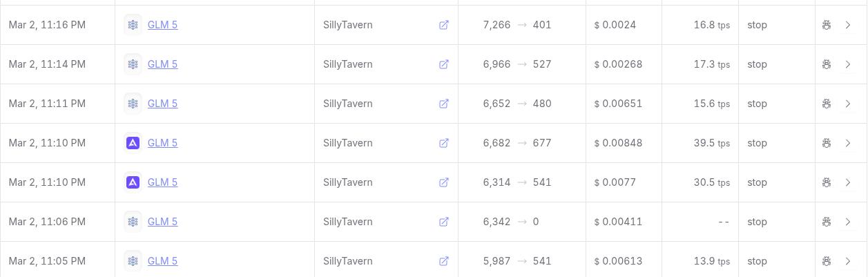Follow the GLM 5 link in the 11:11 PM row

(162, 104)
